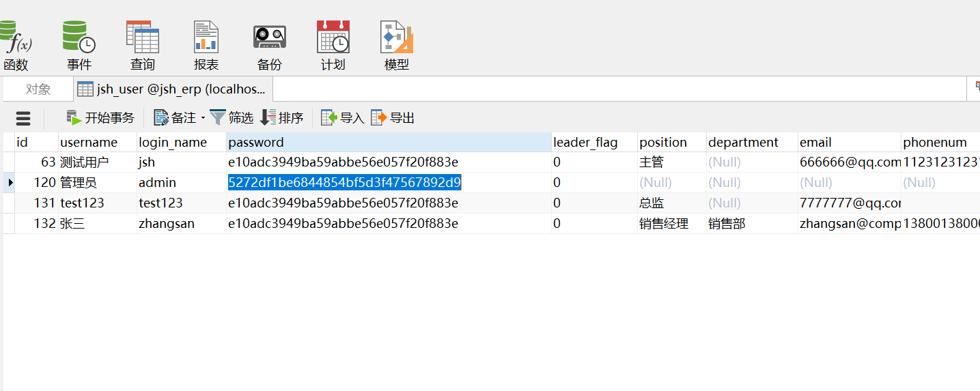Click the 事件 (Event) icon
This screenshot has width=980, height=391.
pos(79,45)
